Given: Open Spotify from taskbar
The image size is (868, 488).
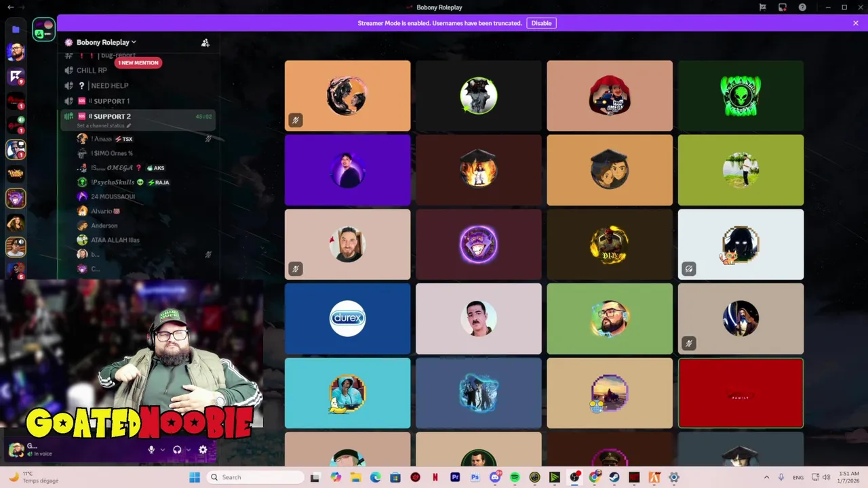Looking at the screenshot, I should 515,477.
